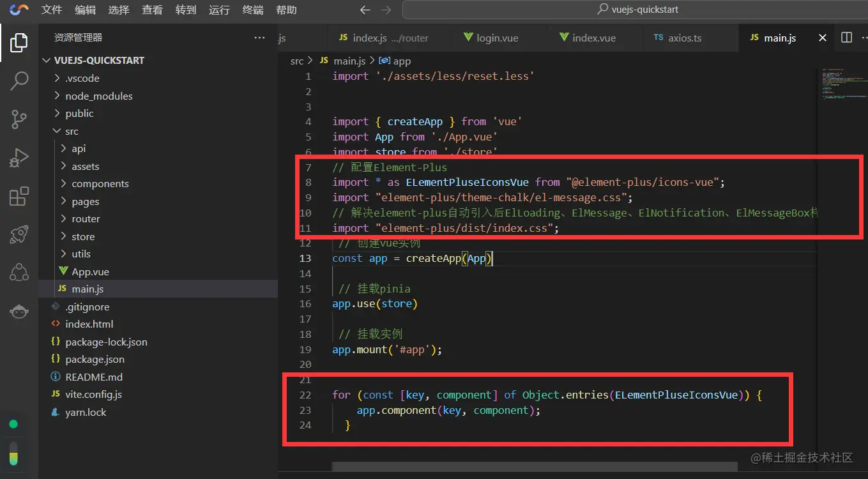The width and height of the screenshot is (868, 479).
Task: Split the editor to the right
Action: [x=846, y=38]
